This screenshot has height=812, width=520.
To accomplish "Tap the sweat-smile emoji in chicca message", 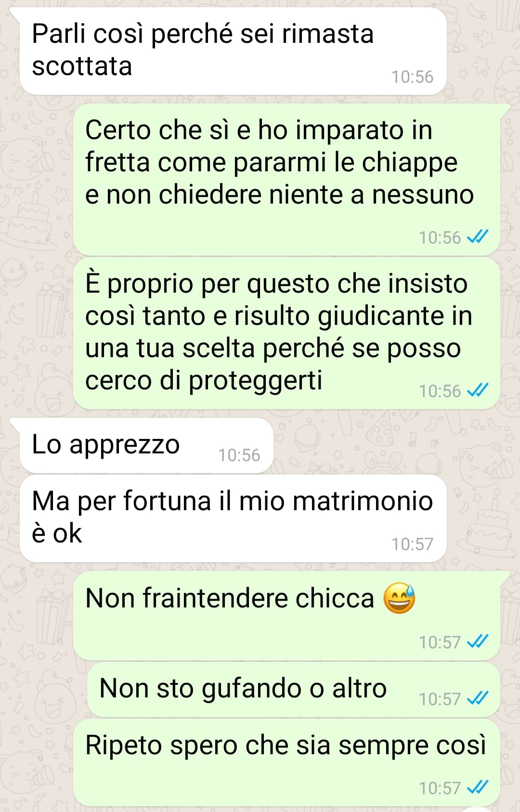I will [x=399, y=598].
